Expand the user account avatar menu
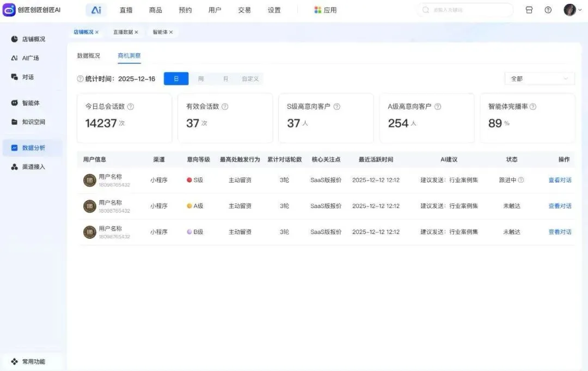This screenshot has width=588, height=371. click(x=570, y=9)
